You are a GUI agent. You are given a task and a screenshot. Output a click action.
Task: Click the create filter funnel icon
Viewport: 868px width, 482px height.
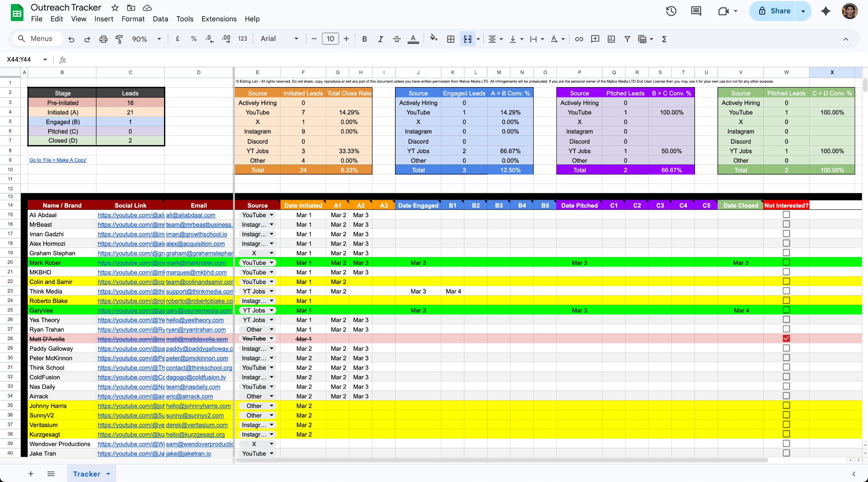click(x=627, y=39)
